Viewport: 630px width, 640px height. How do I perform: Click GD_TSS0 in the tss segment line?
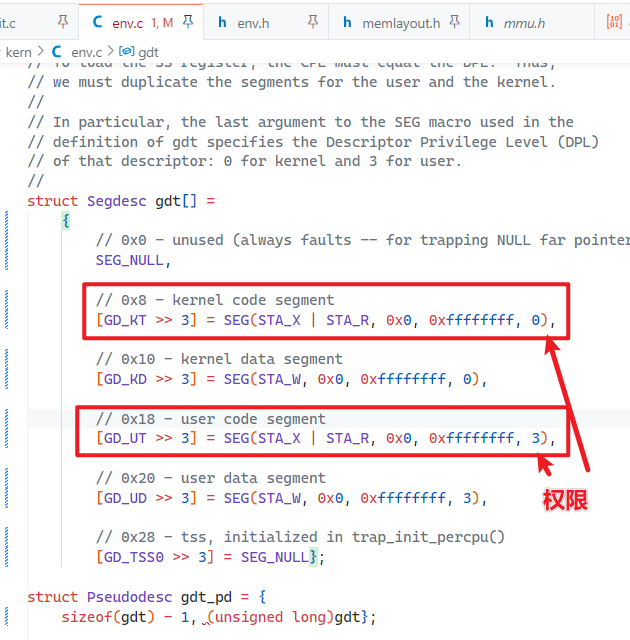132,556
